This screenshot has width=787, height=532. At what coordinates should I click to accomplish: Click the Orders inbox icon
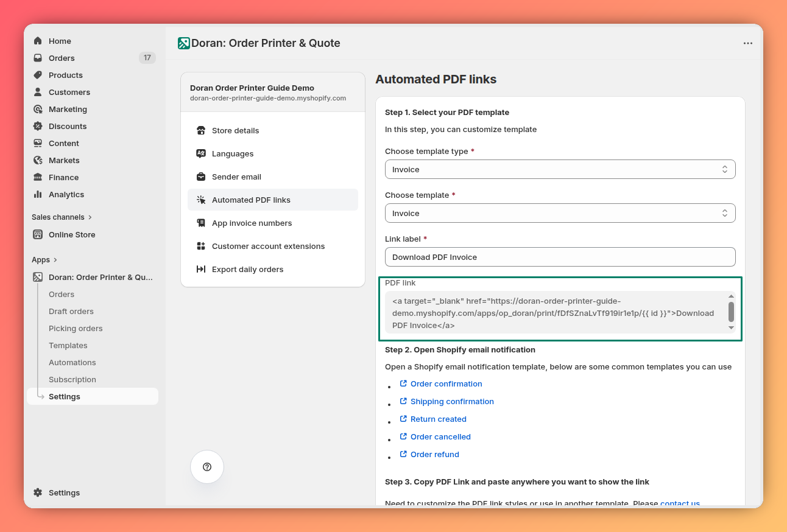point(38,58)
